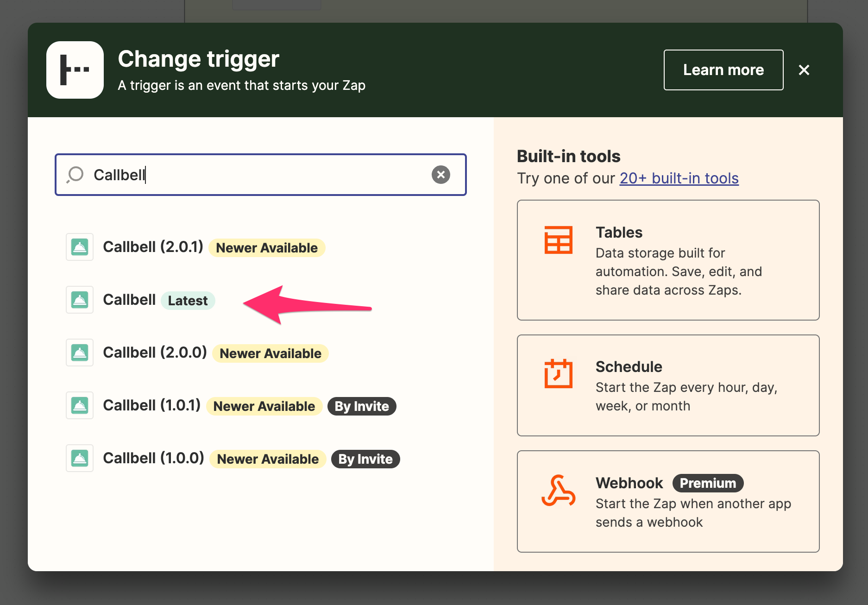Click the Built-in tools heading
Screen dimensions: 868x605
[x=568, y=156]
